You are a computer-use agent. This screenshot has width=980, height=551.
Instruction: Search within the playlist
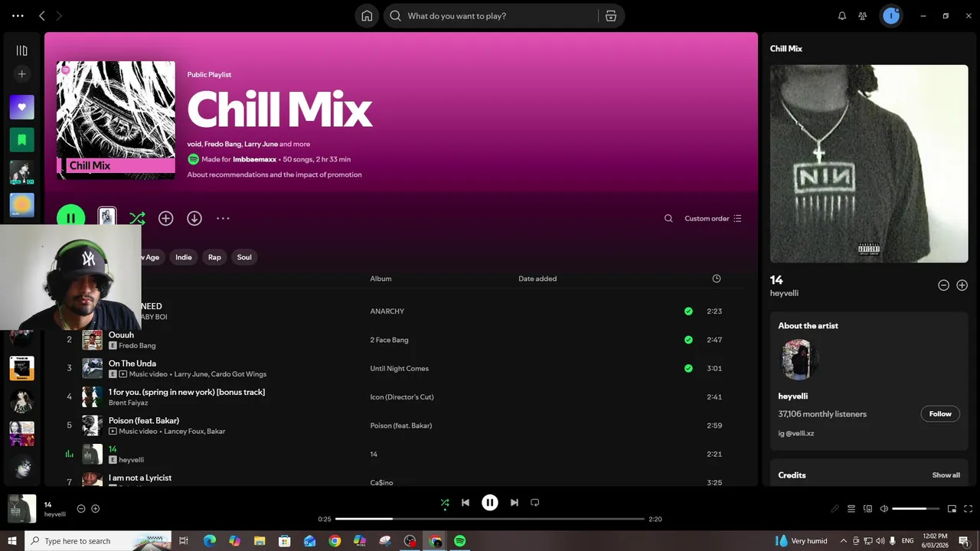668,218
